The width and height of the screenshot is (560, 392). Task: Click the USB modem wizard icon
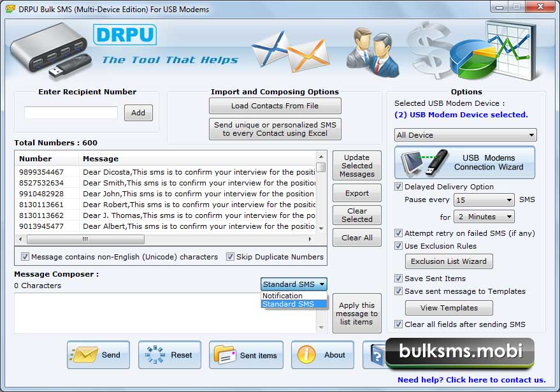pos(425,163)
